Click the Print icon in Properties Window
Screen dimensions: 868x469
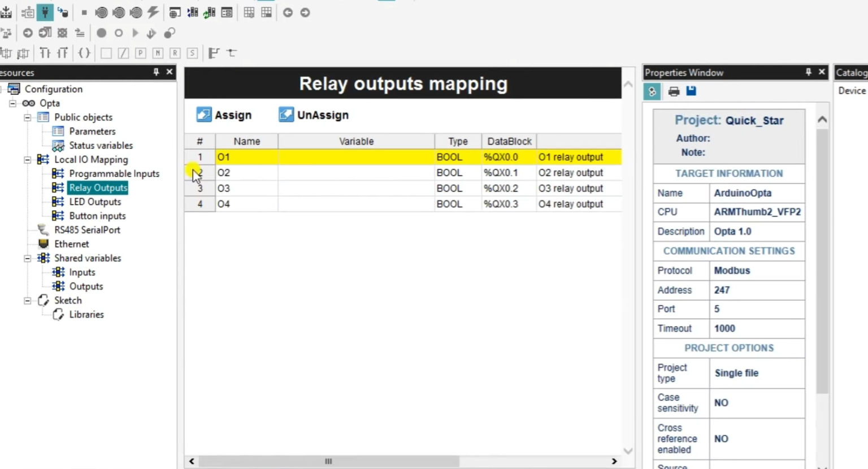click(674, 91)
